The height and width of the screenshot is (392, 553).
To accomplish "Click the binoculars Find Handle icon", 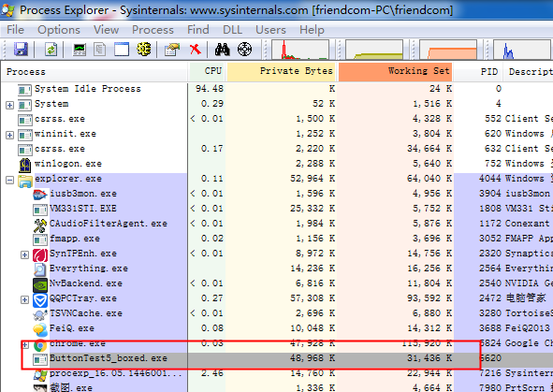I will (223, 49).
